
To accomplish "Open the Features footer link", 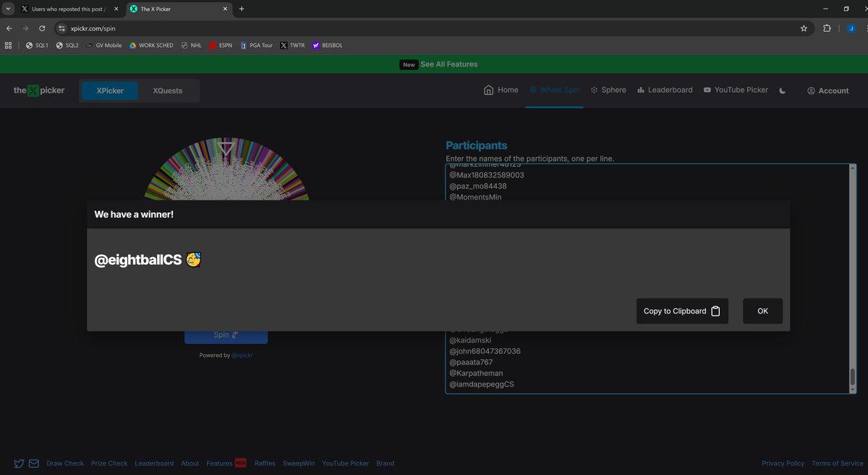I will (219, 463).
